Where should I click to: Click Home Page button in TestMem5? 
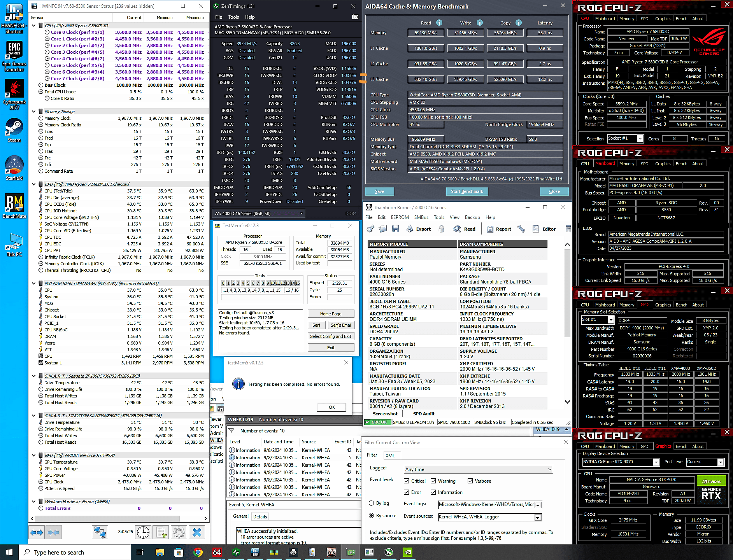pos(331,314)
